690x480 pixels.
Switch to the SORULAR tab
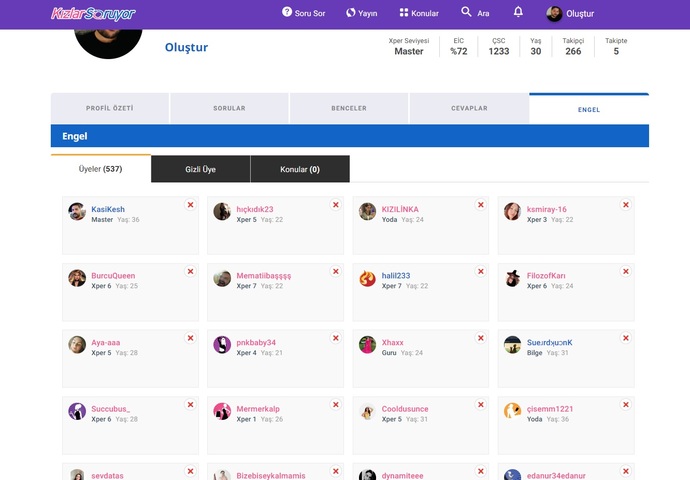229,108
